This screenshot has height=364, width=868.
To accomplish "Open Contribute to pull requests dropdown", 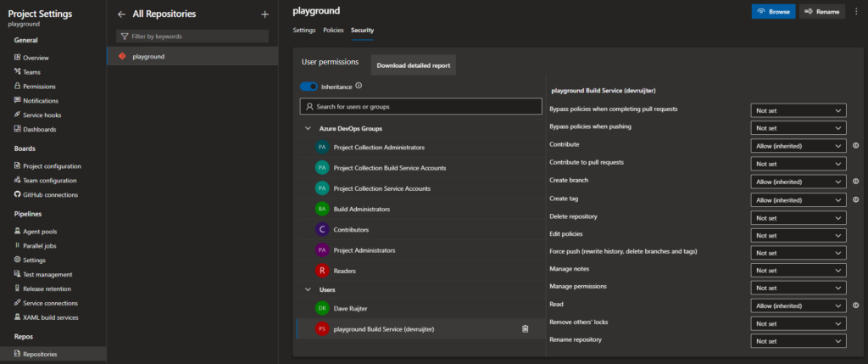I will [x=798, y=164].
